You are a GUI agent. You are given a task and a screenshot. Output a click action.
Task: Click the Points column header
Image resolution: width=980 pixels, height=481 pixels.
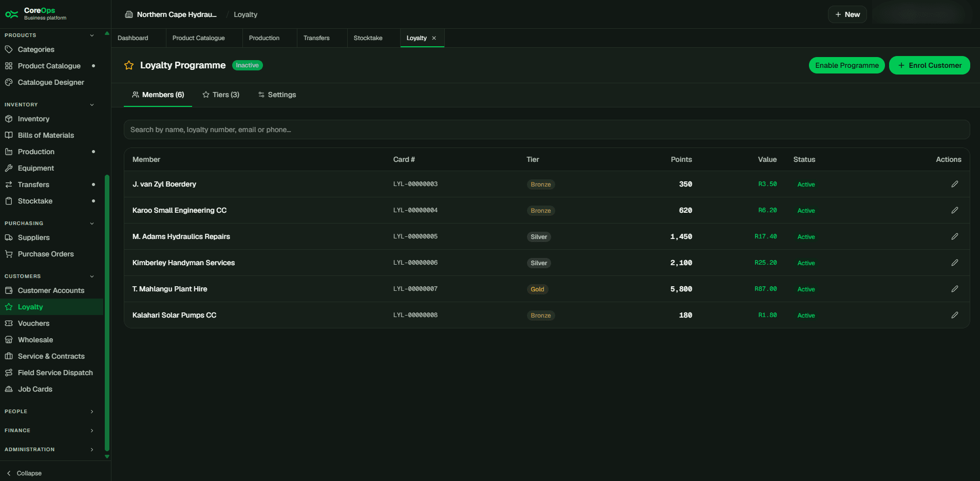[x=682, y=159]
